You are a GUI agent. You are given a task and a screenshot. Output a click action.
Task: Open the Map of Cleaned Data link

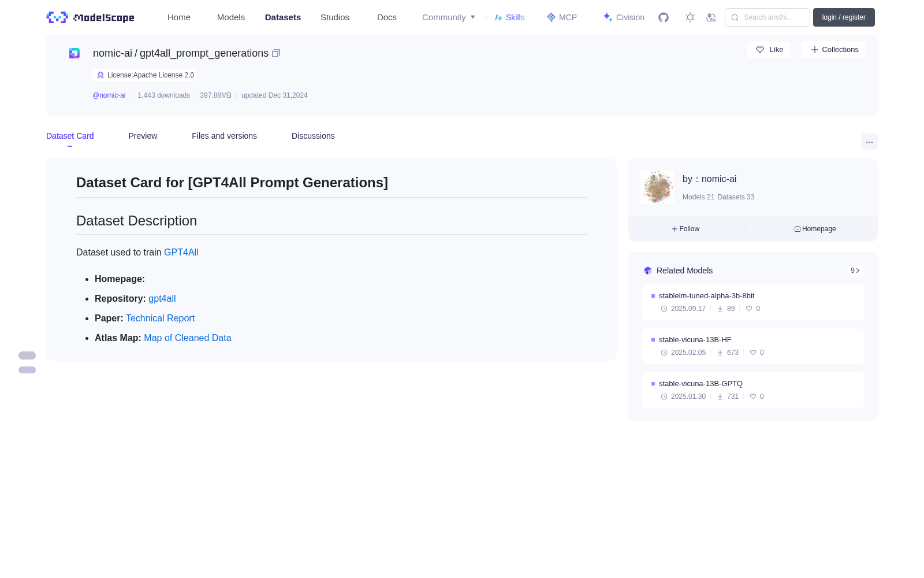tap(188, 338)
